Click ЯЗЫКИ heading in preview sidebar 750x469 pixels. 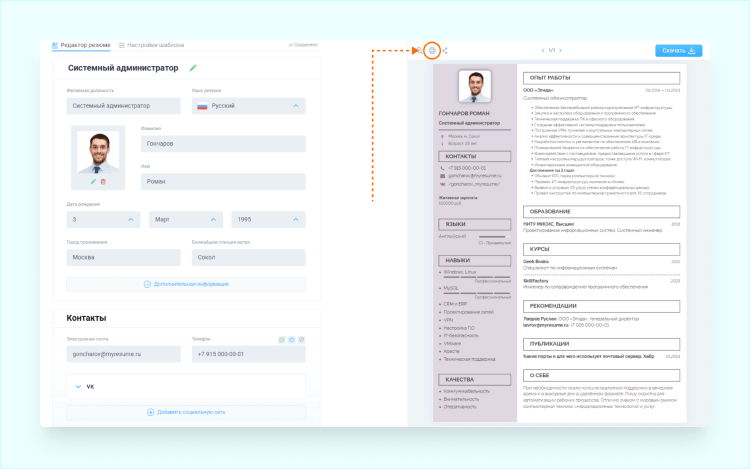[x=474, y=224]
